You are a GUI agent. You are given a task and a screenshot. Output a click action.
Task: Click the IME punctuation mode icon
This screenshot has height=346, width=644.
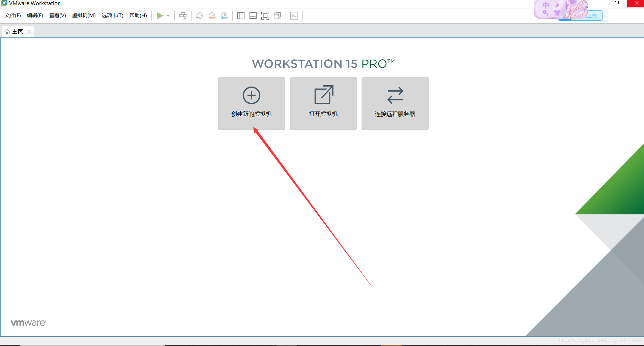click(545, 13)
